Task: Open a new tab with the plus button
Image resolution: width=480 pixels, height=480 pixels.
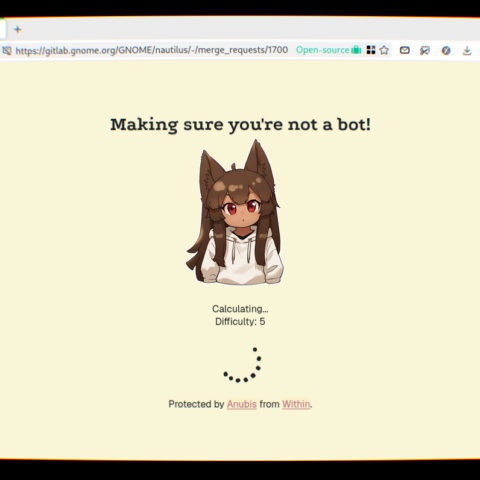Action: [18, 30]
